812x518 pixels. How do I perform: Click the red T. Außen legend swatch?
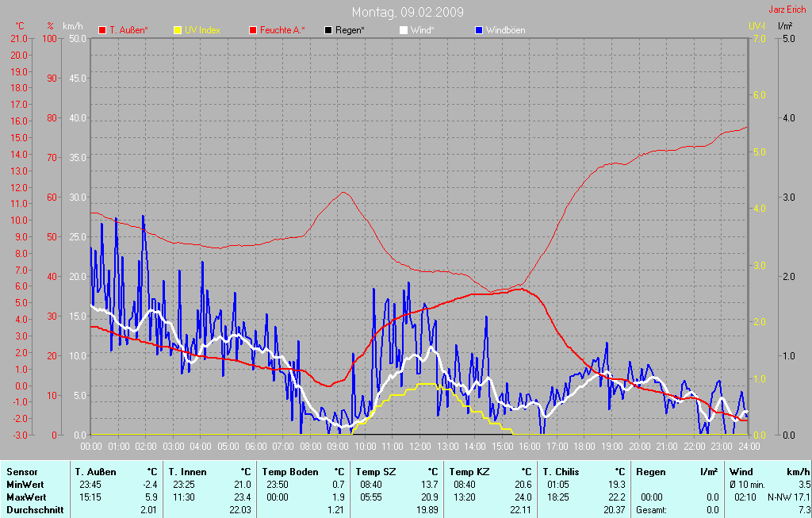point(102,30)
